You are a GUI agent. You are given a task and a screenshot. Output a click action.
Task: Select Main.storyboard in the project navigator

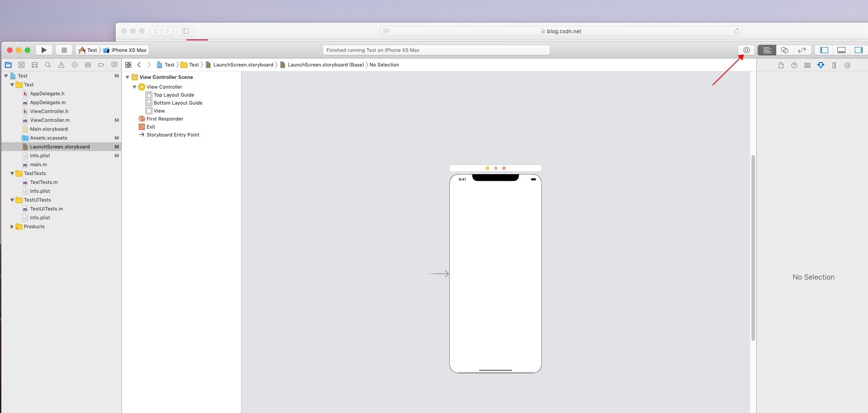[x=49, y=129]
